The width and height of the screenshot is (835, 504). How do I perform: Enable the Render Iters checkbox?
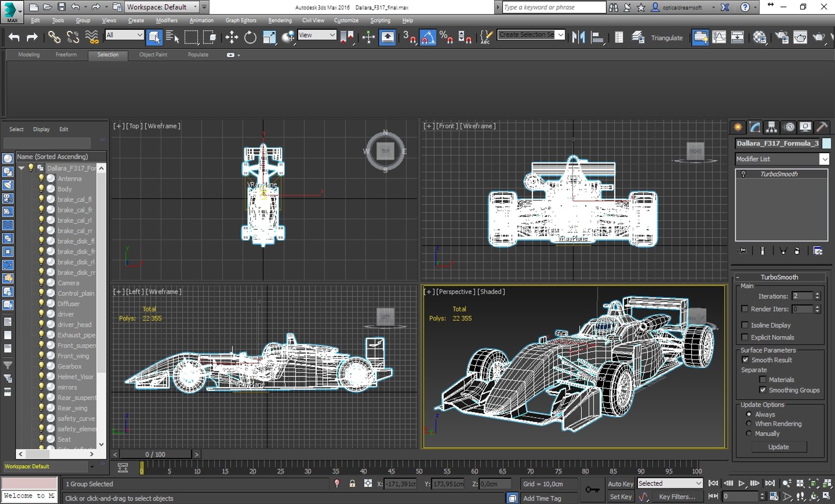745,308
